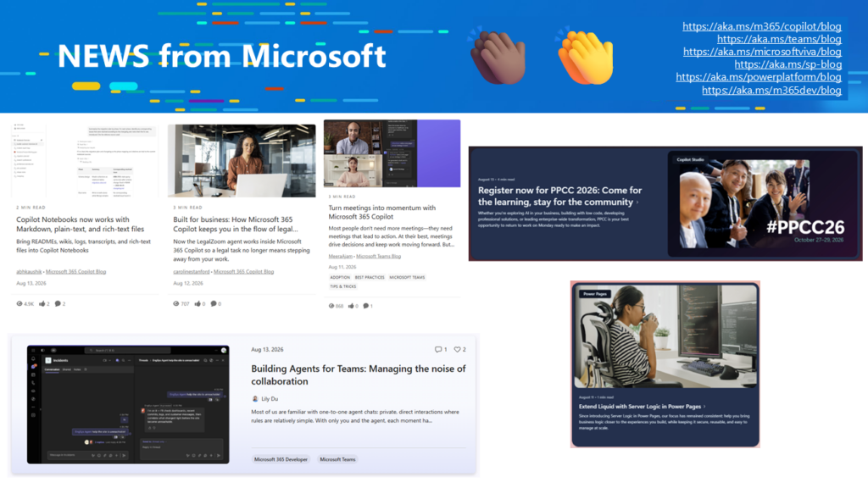Open Microsoft 365 Copilot Blog link under abhkaushik
The width and height of the screenshot is (868, 488).
75,272
